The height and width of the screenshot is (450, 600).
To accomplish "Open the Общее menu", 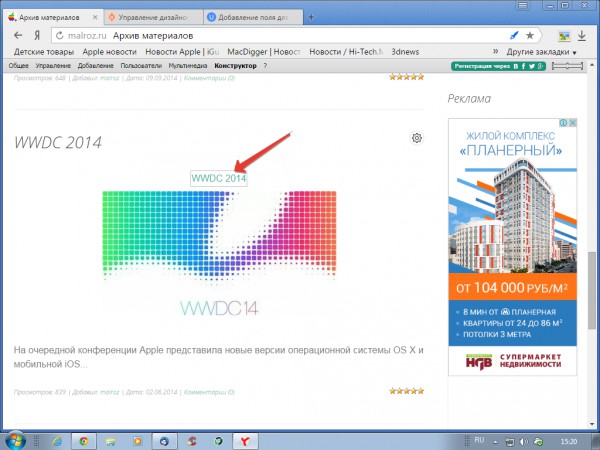I will coord(19,65).
